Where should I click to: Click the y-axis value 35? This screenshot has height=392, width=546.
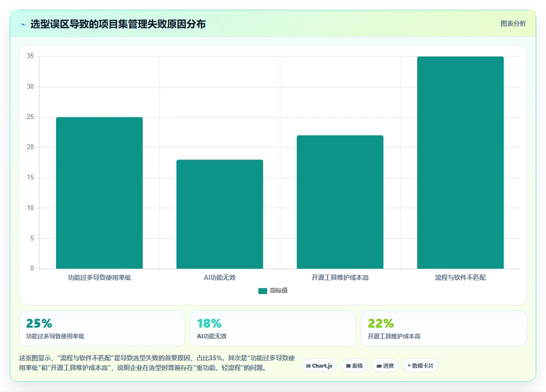click(x=30, y=56)
